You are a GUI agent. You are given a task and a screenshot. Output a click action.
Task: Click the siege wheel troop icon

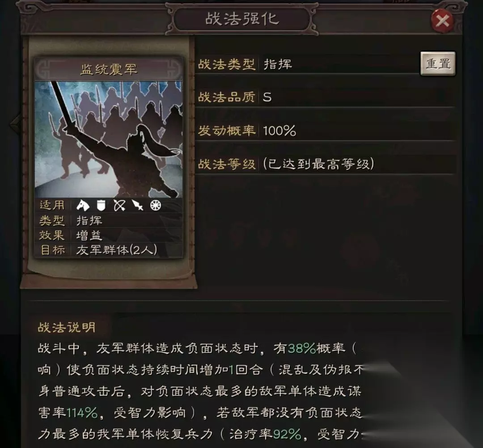(x=156, y=205)
